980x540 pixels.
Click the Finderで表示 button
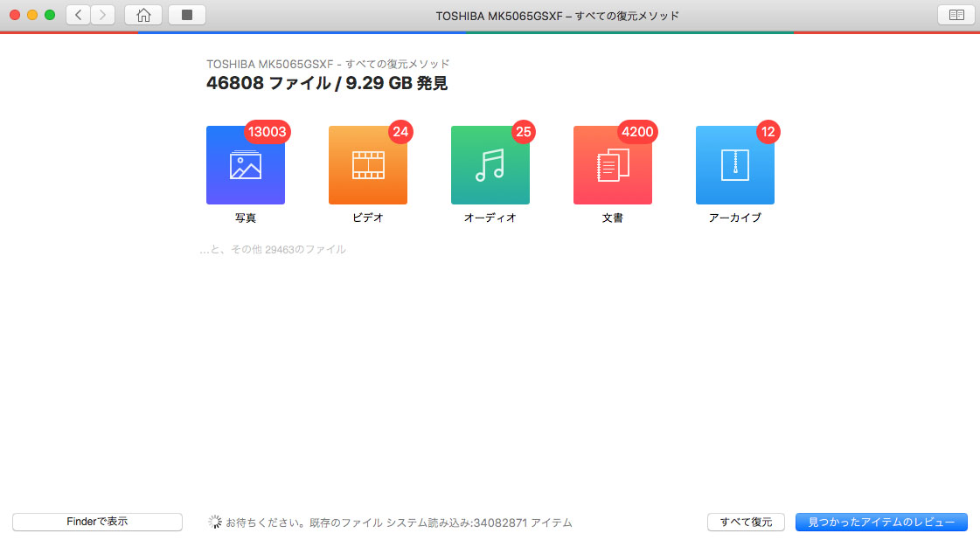pyautogui.click(x=96, y=522)
